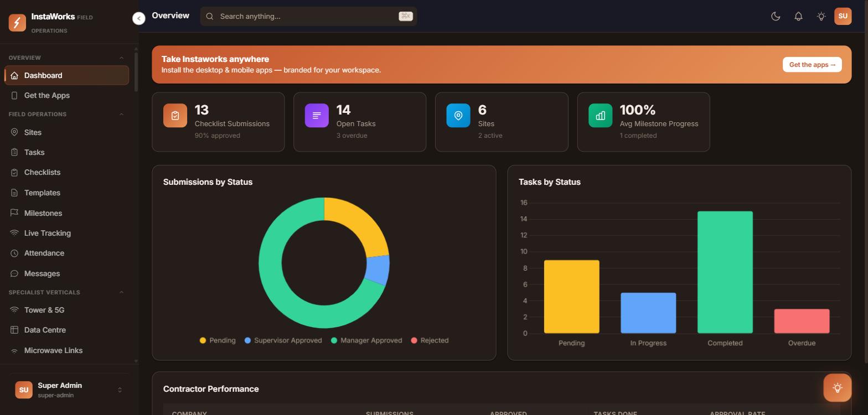868x415 pixels.
Task: Click the Milestones flag icon
Action: tap(14, 213)
